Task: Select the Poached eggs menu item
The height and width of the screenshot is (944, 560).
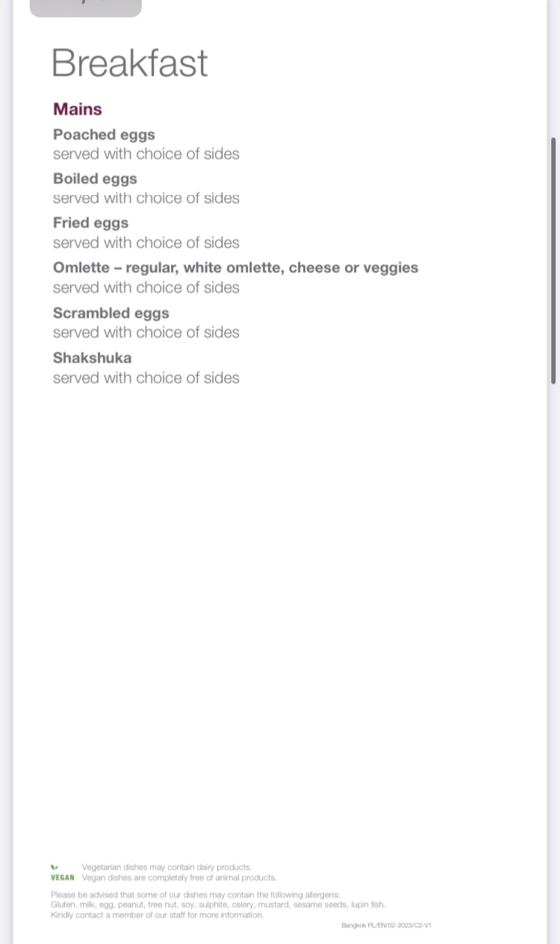Action: click(x=104, y=134)
